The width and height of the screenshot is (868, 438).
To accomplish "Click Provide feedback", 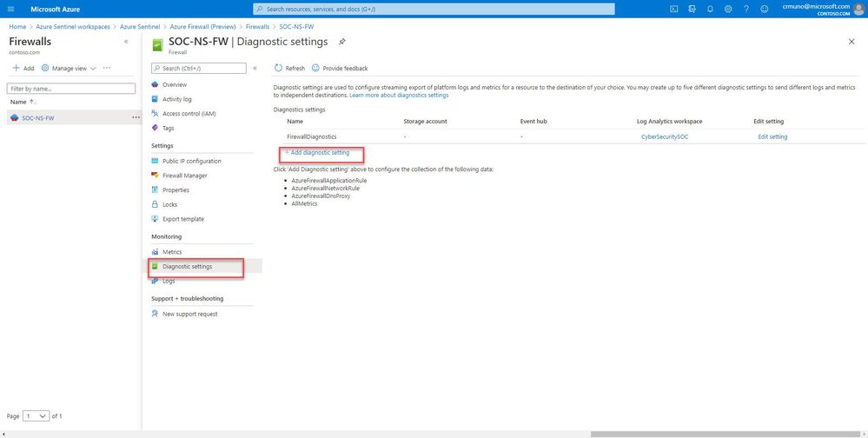I will pos(340,68).
